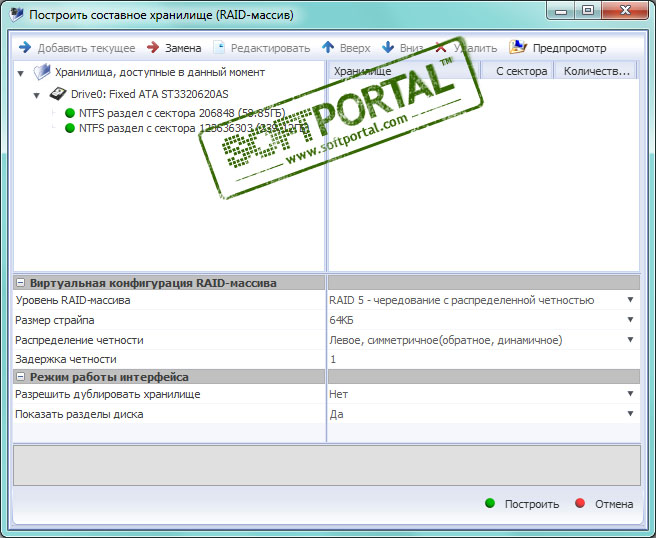Click the RAID 5 level value

(461, 300)
